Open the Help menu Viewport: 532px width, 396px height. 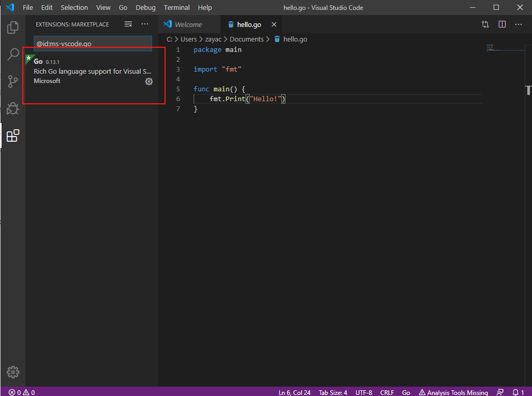click(205, 7)
